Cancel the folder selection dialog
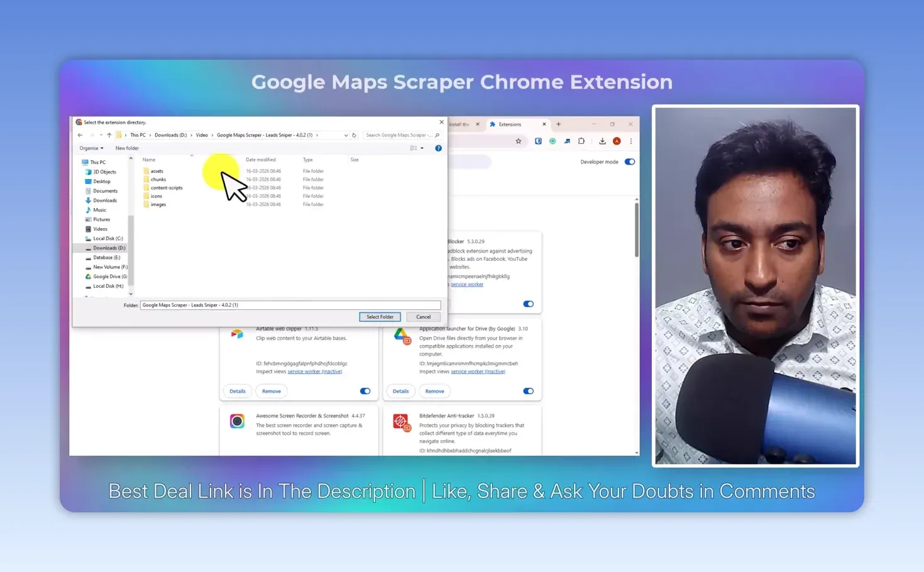The height and width of the screenshot is (572, 924). click(x=423, y=317)
